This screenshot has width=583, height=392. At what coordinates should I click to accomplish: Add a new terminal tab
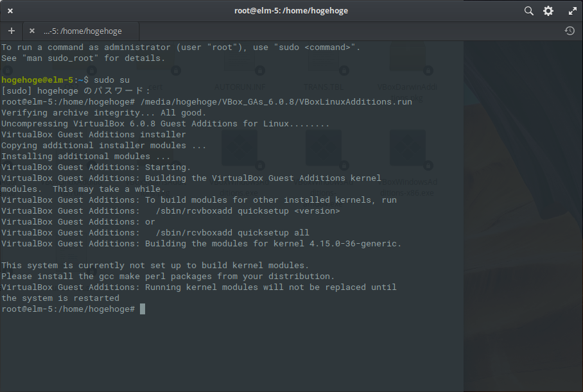coord(12,31)
